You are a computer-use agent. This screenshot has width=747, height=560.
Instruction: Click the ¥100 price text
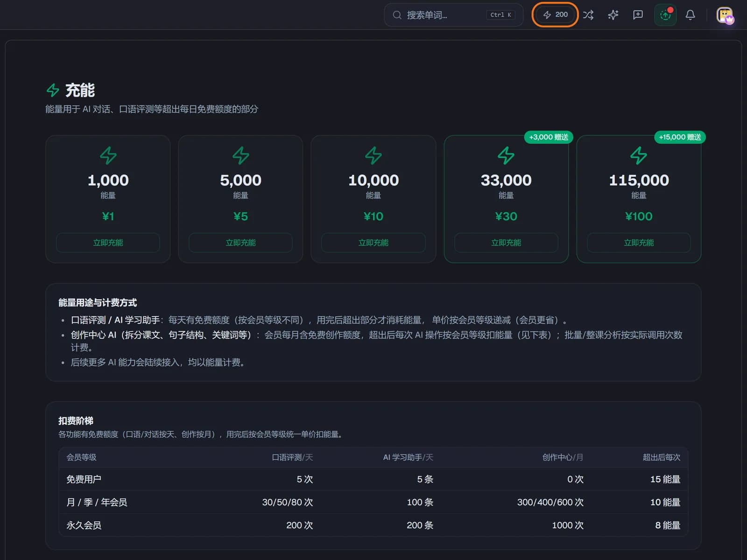coord(639,216)
